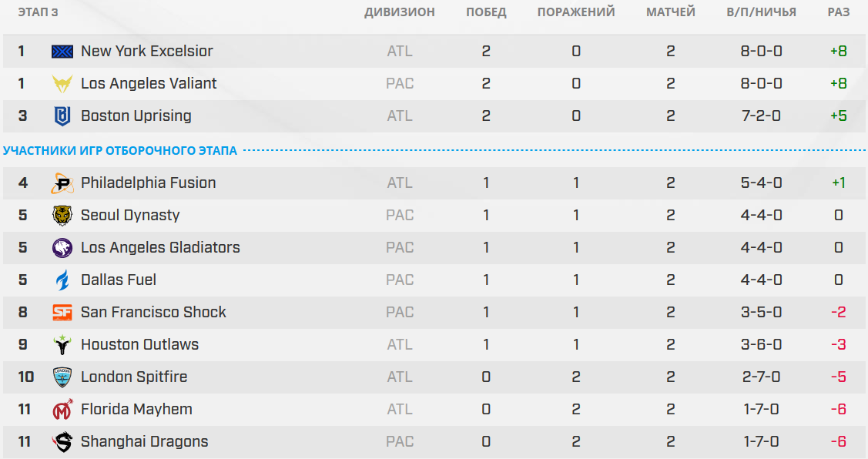This screenshot has width=868, height=459.
Task: Click the Philadelphia Fusion logo icon
Action: pyautogui.click(x=62, y=183)
